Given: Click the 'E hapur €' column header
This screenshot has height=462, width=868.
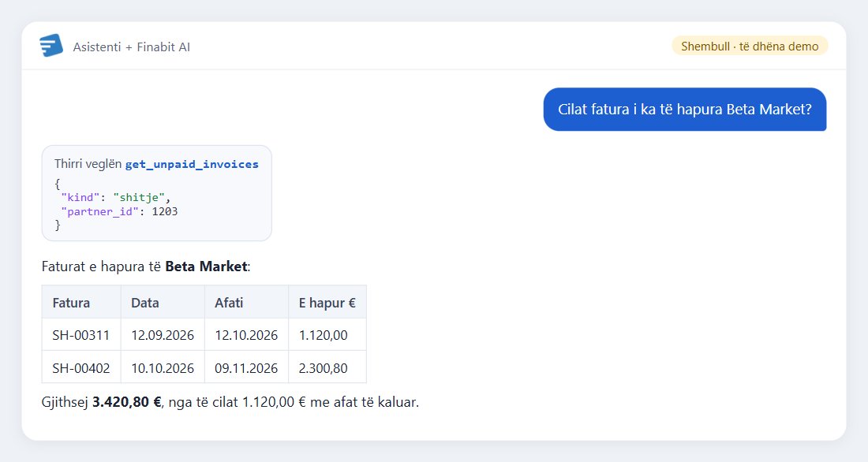Looking at the screenshot, I should pos(327,302).
